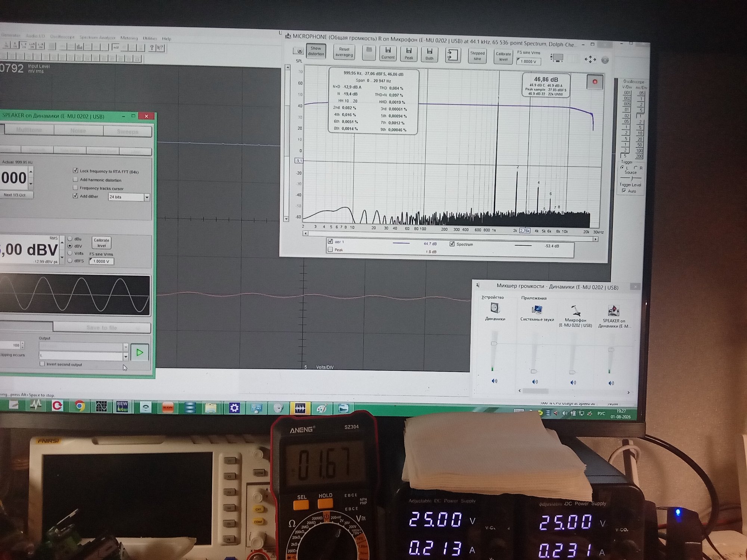The height and width of the screenshot is (560, 747).
Task: Capture RTA graph with the camera icon
Action: (x=299, y=51)
